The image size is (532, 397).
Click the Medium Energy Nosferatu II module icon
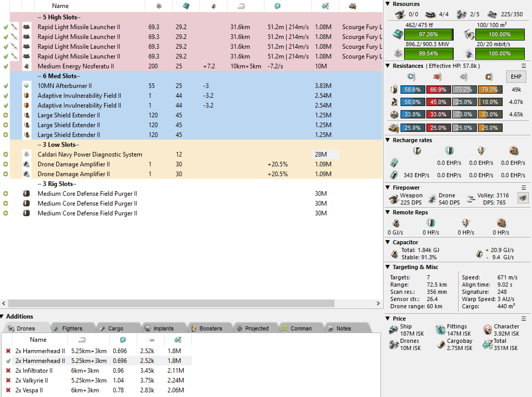[x=27, y=66]
